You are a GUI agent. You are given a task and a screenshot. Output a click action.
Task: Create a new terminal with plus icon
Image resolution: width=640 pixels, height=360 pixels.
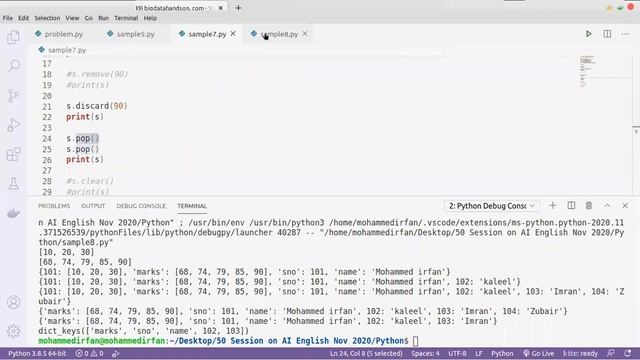[x=553, y=205]
